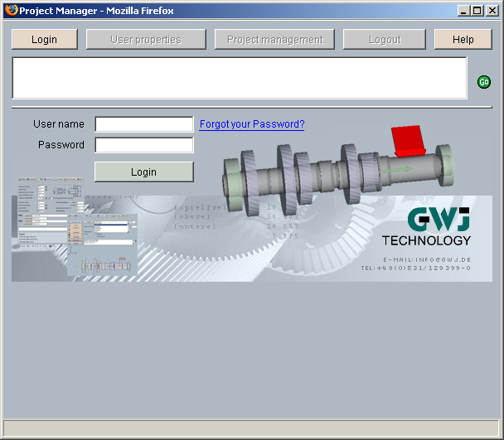The height and width of the screenshot is (440, 504).
Task: Select the Login tab at top
Action: coord(45,40)
